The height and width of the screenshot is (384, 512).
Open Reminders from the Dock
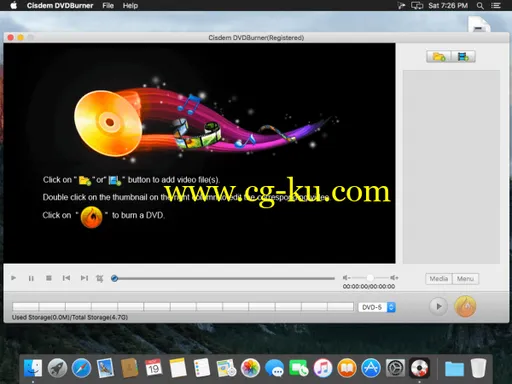pyautogui.click(x=202, y=368)
